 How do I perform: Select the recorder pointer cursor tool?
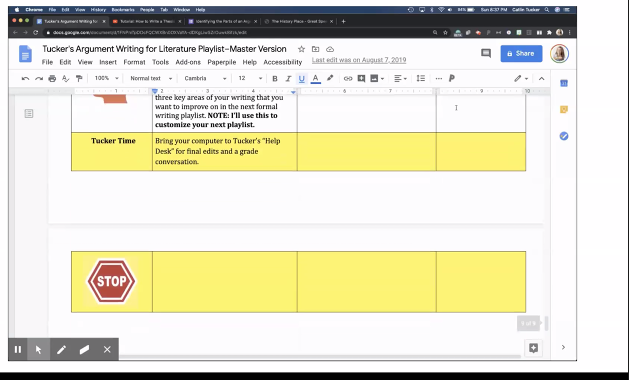39,350
